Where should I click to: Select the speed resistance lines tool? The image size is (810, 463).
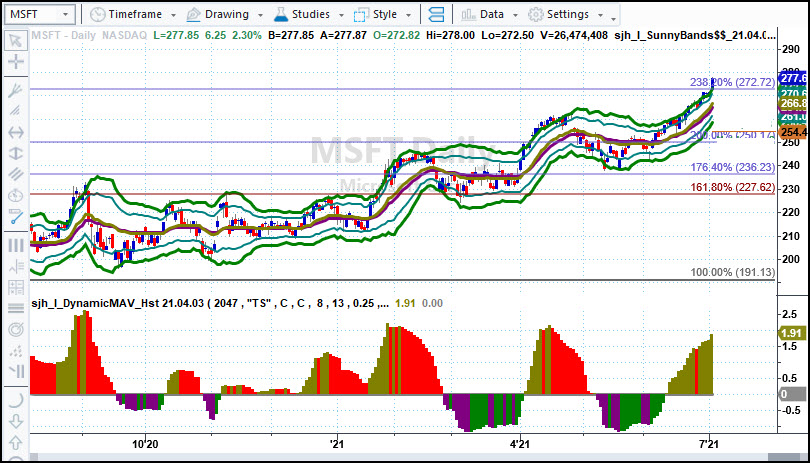(16, 111)
